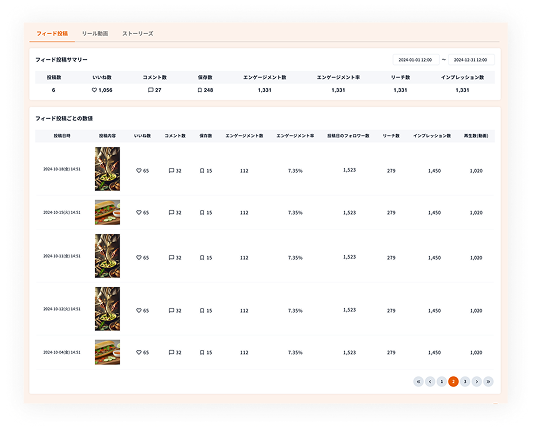Screen dimensions: 533x429
Task: Click the heart icon in the summary row
Action: (94, 90)
